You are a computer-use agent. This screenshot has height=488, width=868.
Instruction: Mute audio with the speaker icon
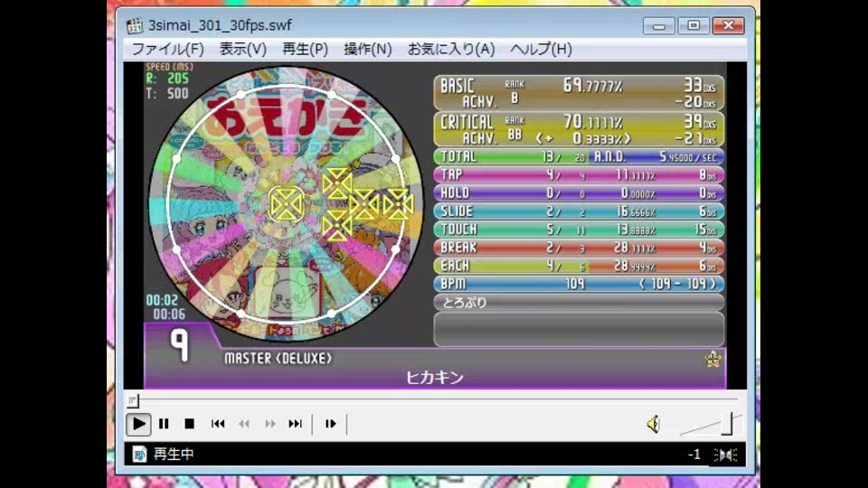click(653, 425)
